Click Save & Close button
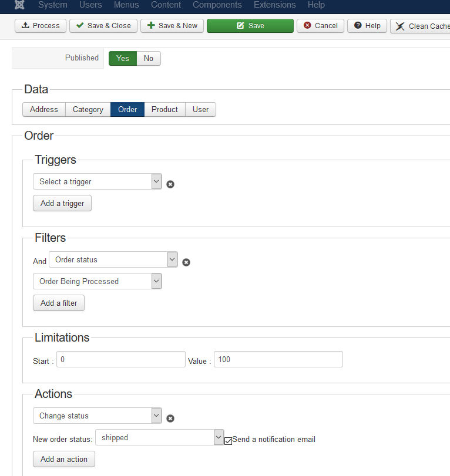Viewport: 450px width, 476px height. point(103,26)
